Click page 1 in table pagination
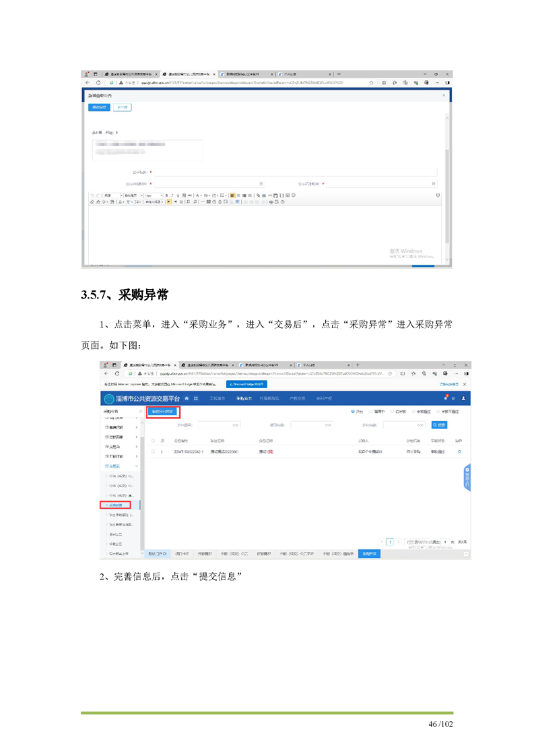 pyautogui.click(x=389, y=541)
